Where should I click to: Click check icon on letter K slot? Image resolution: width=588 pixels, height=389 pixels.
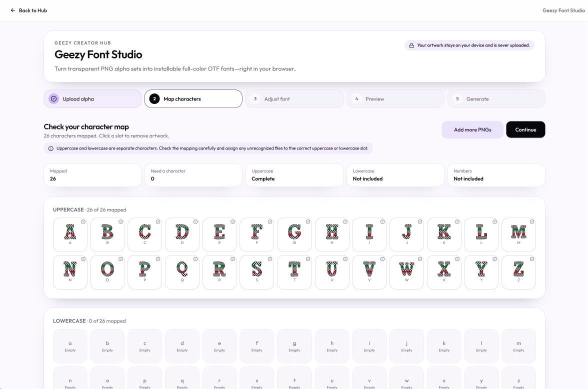pos(457,221)
